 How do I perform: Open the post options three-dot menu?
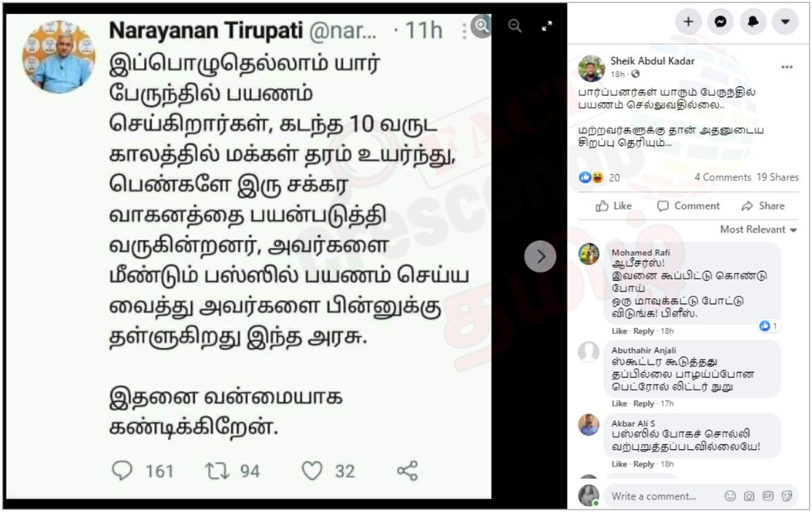point(787,67)
